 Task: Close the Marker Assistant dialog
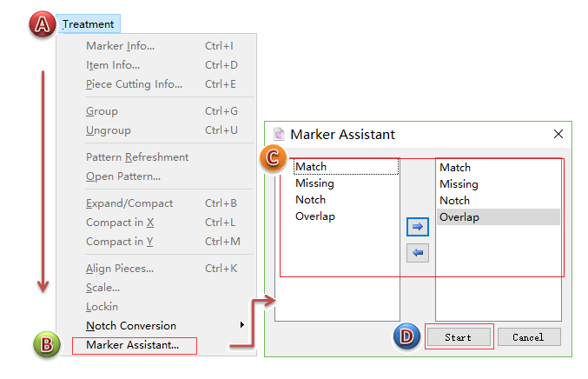558,135
